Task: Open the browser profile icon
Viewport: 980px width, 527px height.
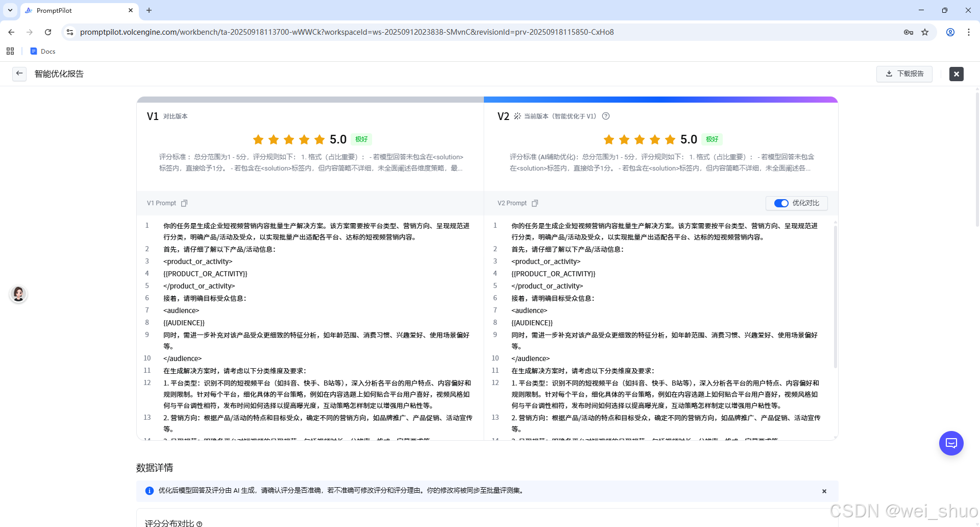Action: (950, 32)
